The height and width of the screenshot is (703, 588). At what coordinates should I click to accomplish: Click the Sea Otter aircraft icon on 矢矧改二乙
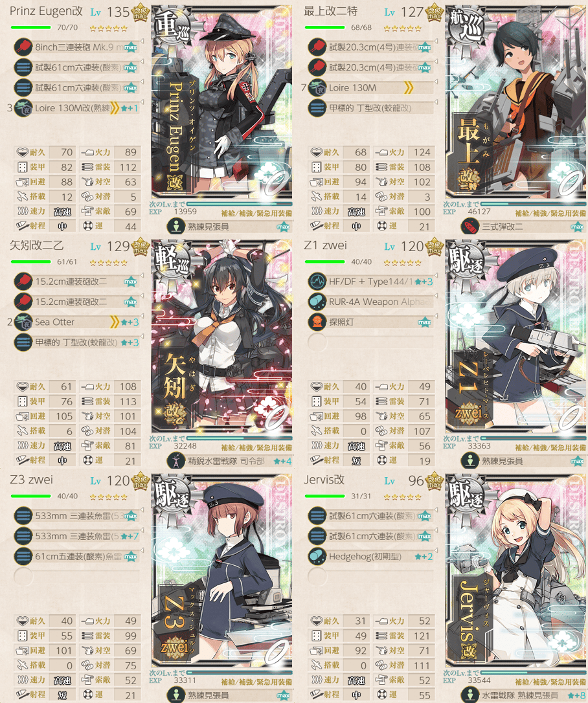pos(23,322)
